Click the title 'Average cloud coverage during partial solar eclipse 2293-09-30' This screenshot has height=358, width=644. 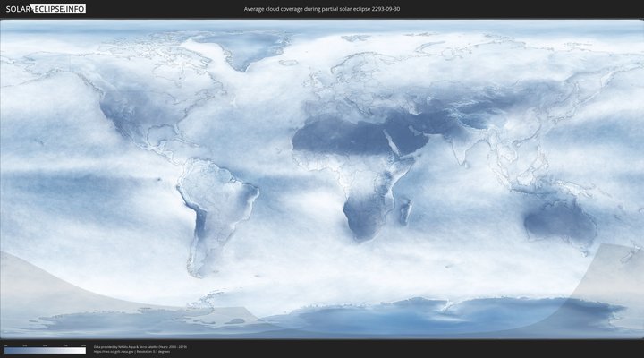click(322, 9)
